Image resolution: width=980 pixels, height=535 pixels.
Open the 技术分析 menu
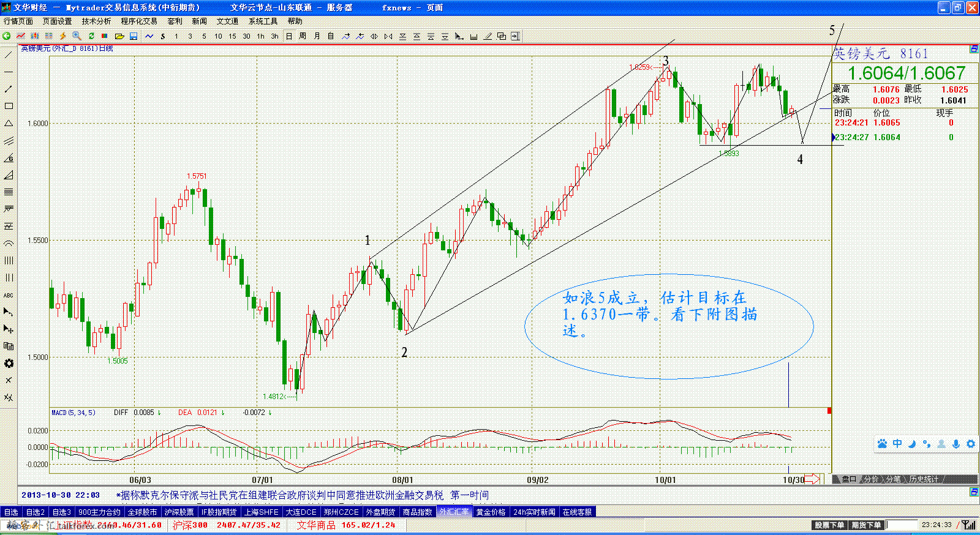pos(97,21)
